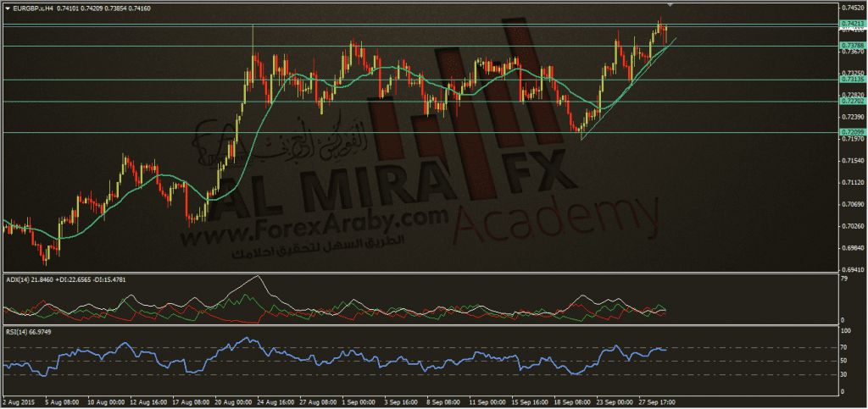This screenshot has height=409, width=868.
Task: Click the 0.71540 price scale value
Action: [851, 161]
